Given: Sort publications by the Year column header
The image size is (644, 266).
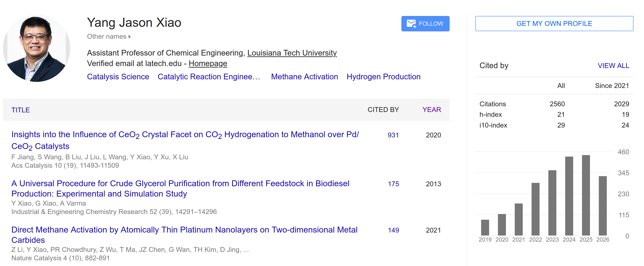Looking at the screenshot, I should click(x=432, y=110).
